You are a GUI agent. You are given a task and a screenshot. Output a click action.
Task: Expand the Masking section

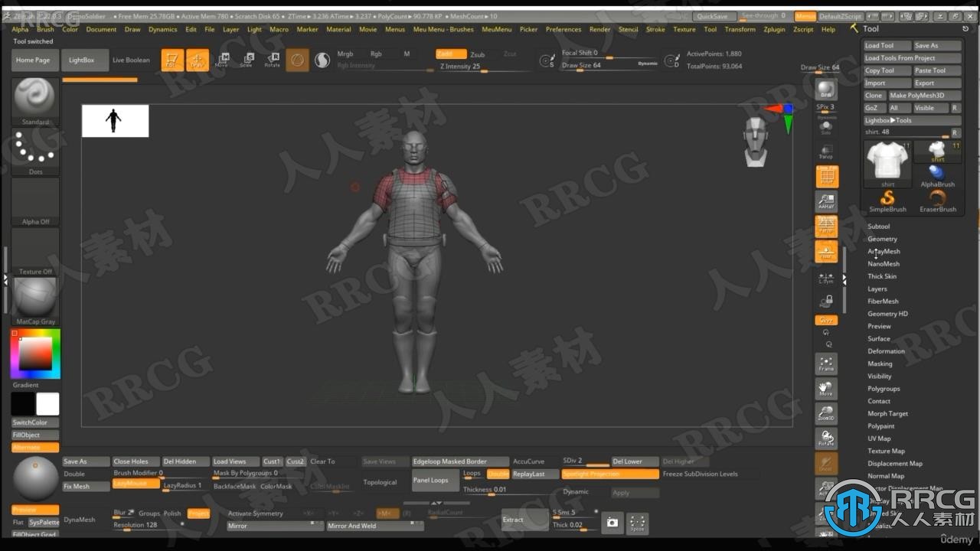tap(880, 364)
